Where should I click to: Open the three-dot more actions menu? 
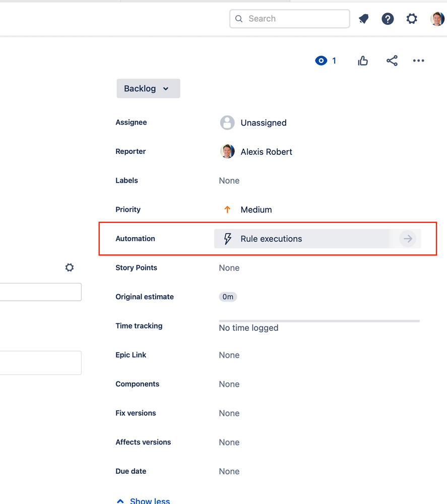click(x=418, y=61)
